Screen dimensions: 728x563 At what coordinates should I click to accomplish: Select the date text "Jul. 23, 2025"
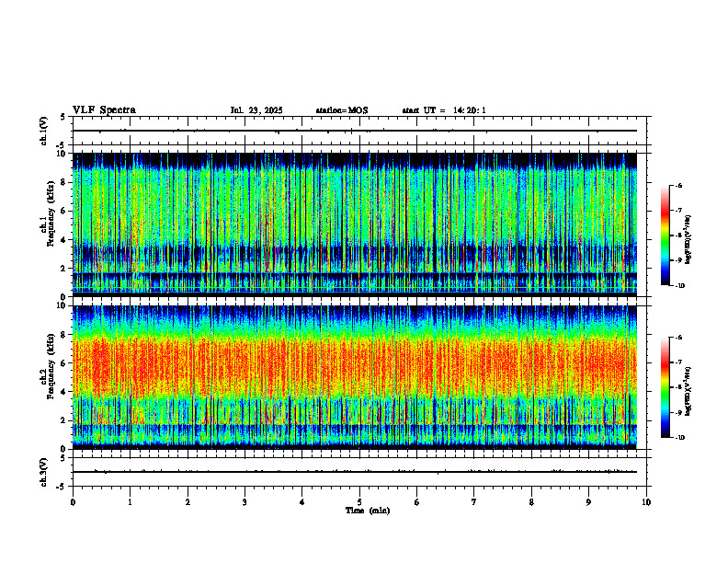click(256, 110)
